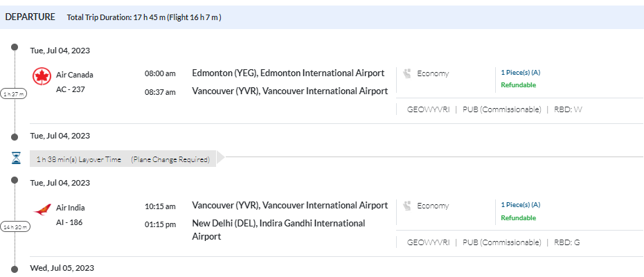
Task: Click Edmonton International Airport departure line
Action: coord(288,73)
